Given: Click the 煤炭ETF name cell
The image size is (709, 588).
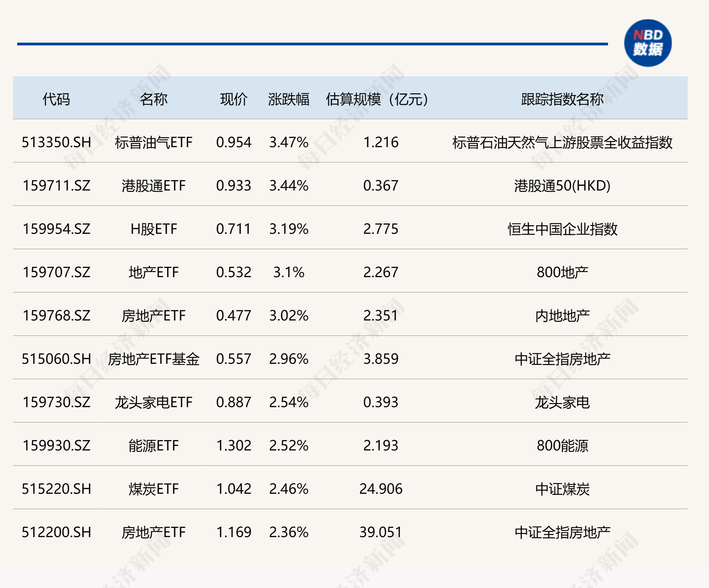Looking at the screenshot, I should coord(154,489).
